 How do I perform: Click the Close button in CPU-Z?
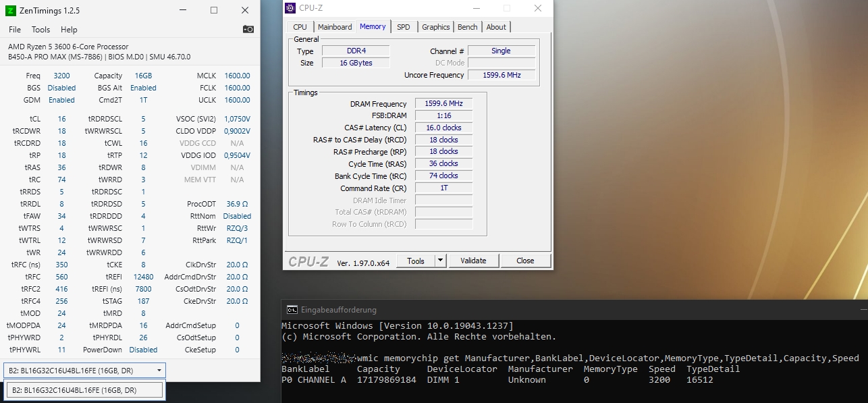525,261
